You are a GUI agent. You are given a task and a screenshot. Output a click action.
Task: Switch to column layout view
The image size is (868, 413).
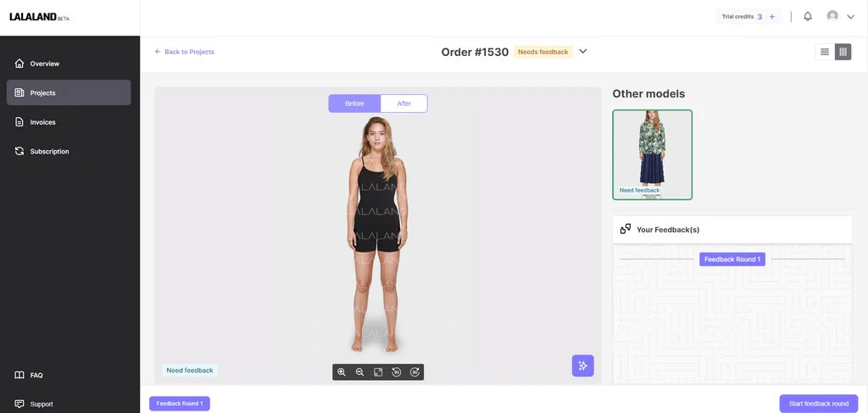point(843,52)
